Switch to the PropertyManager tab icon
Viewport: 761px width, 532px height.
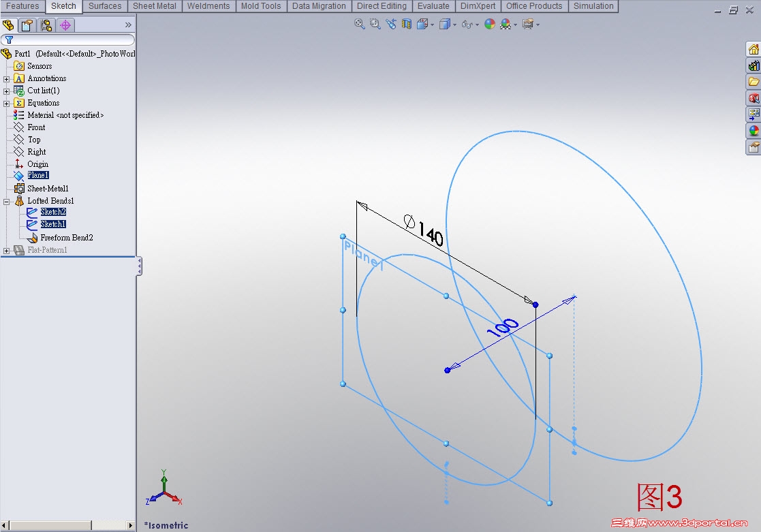(x=27, y=25)
